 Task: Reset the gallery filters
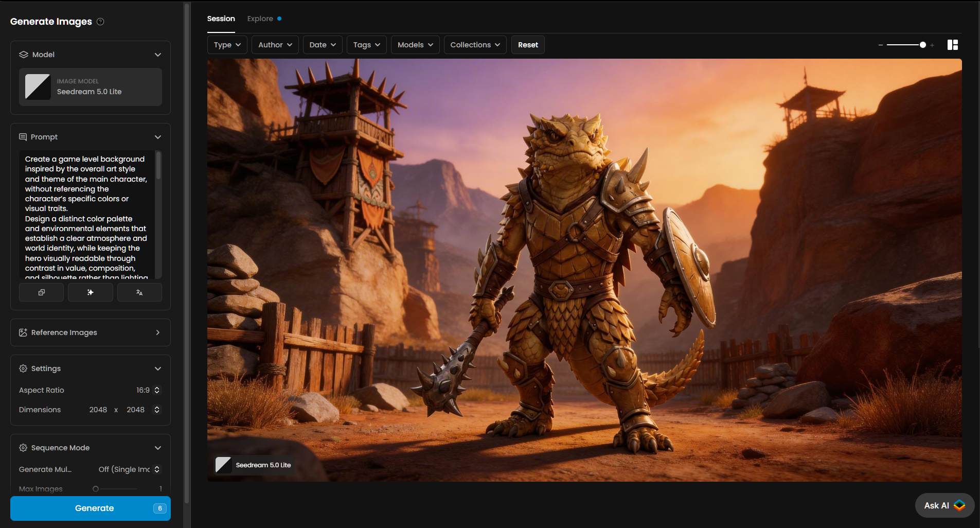click(x=528, y=45)
